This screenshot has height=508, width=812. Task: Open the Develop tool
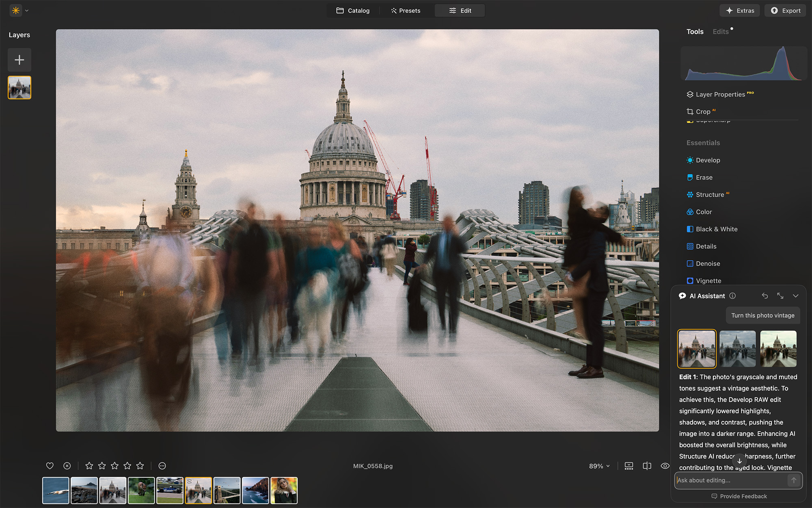pos(708,160)
